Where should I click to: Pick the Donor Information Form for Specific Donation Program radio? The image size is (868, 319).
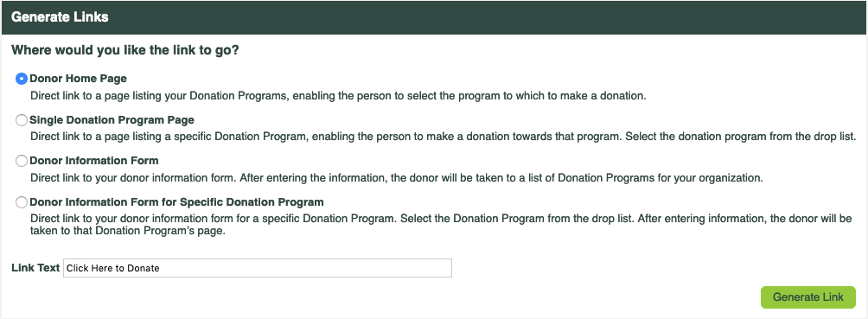click(22, 202)
